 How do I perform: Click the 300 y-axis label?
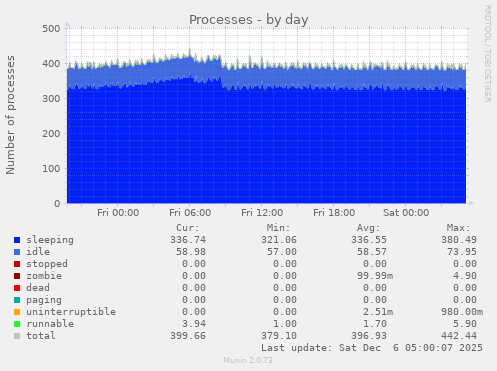point(51,99)
